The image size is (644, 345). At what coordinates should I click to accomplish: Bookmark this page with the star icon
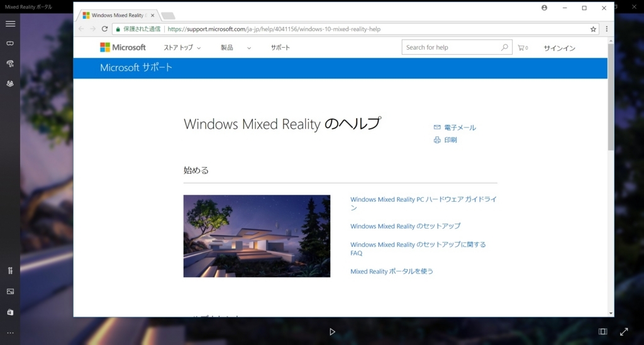click(593, 29)
